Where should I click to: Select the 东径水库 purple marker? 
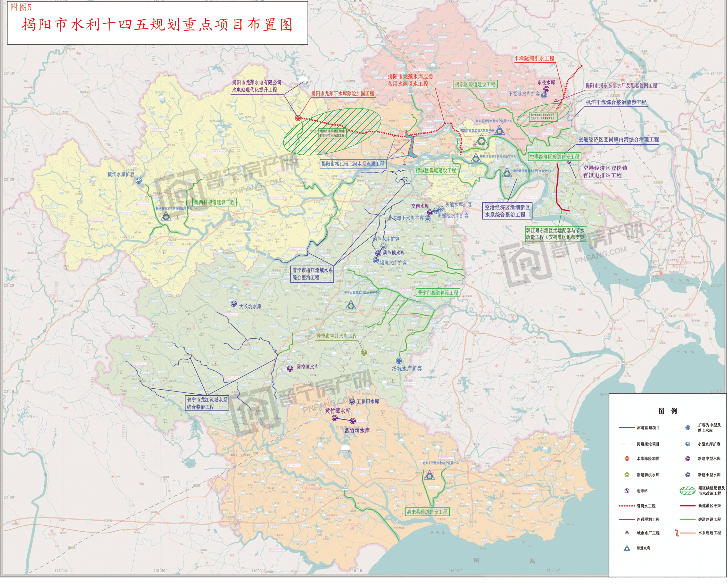tap(546, 89)
